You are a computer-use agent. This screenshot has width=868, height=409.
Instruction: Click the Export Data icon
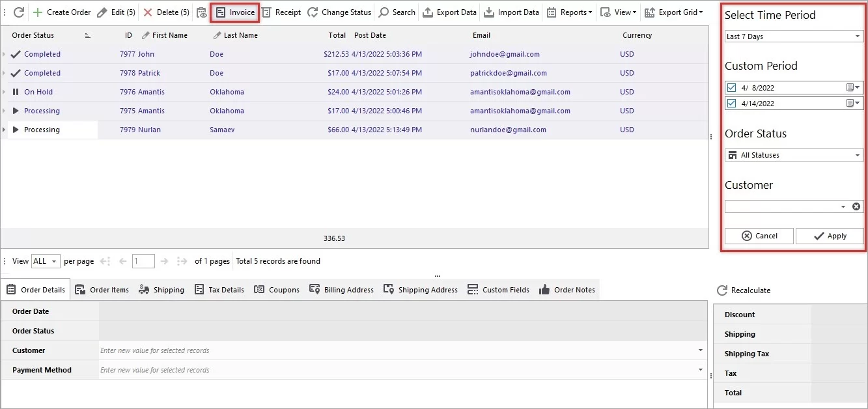click(449, 12)
